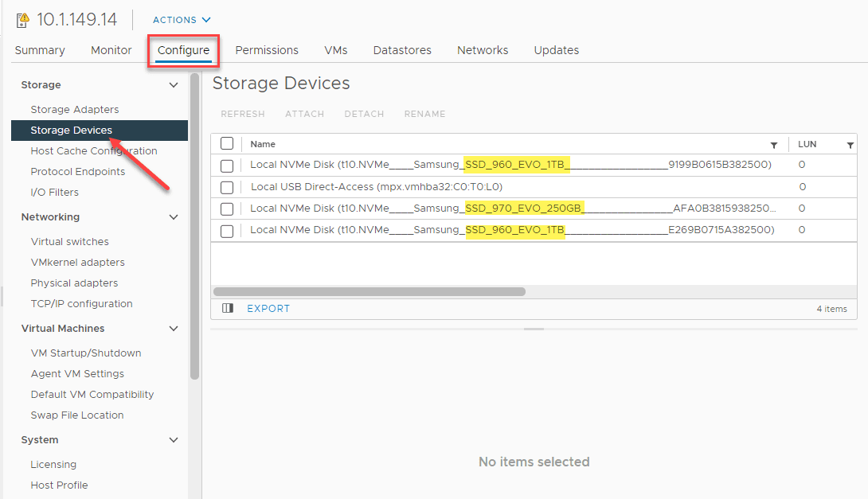Viewport: 868px width, 499px height.
Task: Collapse the Virtual Machines section chevron
Action: (x=174, y=329)
